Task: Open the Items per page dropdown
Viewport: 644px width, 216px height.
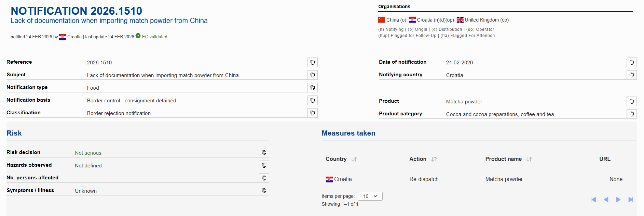Action: pyautogui.click(x=370, y=196)
